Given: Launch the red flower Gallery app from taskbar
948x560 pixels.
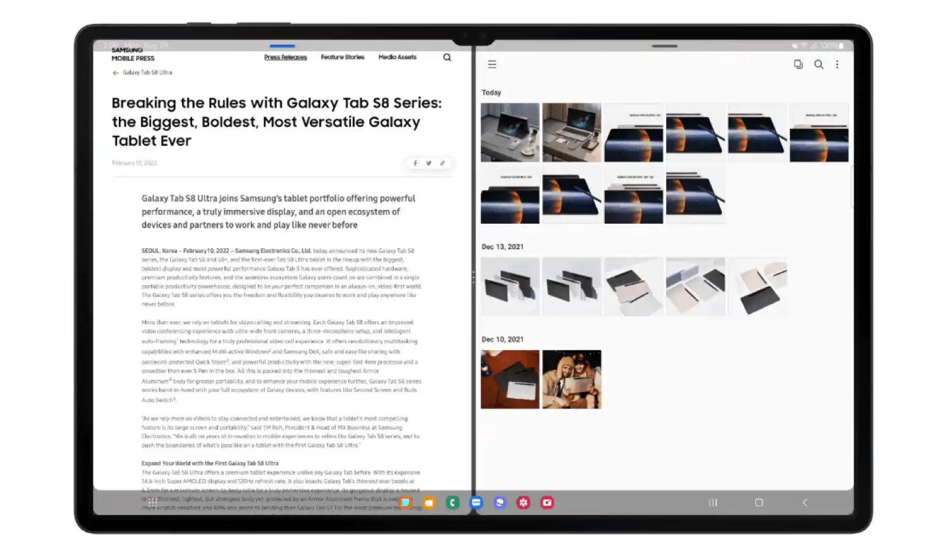Looking at the screenshot, I should point(523,503).
